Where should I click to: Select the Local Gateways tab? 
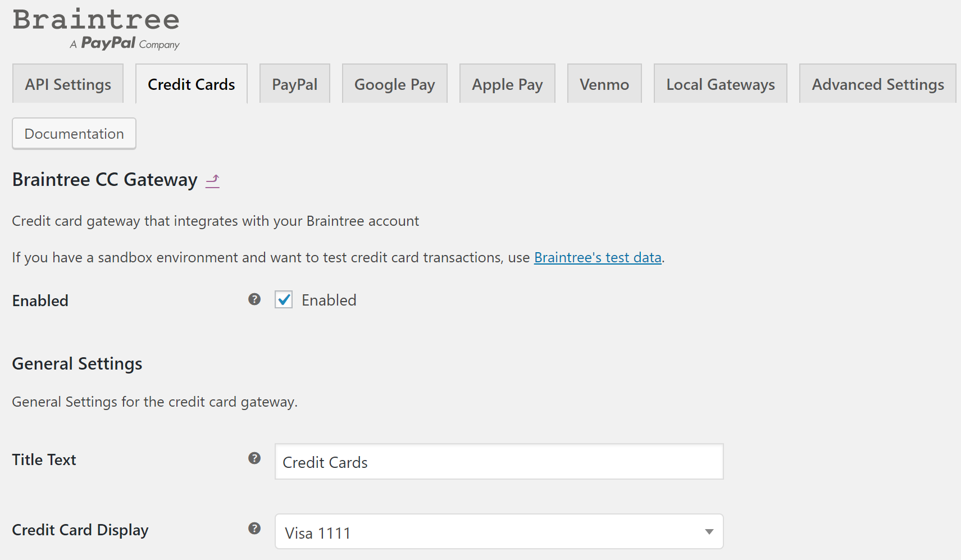pyautogui.click(x=721, y=84)
